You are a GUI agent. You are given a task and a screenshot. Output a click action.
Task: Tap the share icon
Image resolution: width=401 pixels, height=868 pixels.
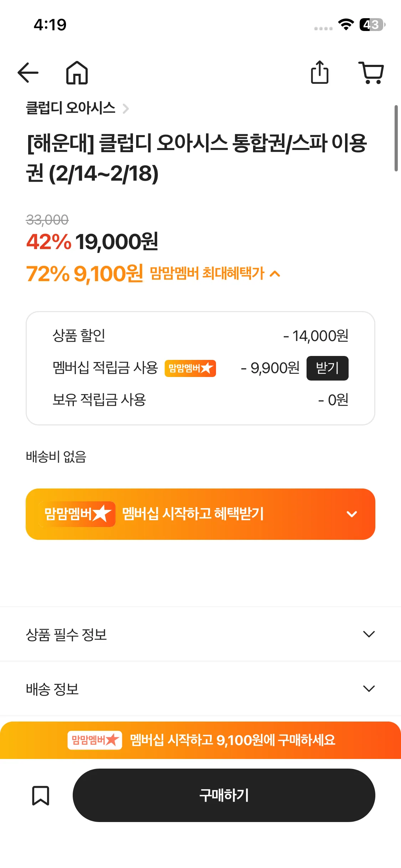pos(320,72)
